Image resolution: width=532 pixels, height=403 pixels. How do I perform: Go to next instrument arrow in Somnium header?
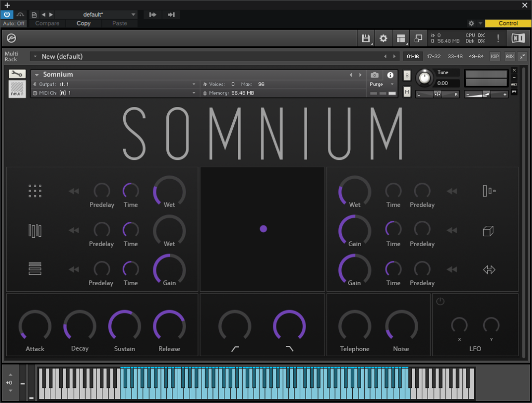pyautogui.click(x=361, y=75)
